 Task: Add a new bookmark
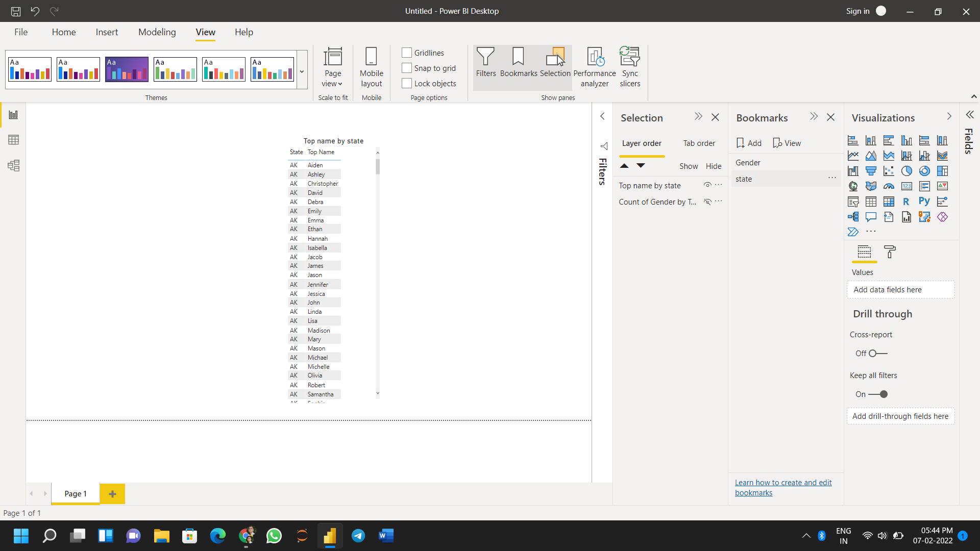749,143
